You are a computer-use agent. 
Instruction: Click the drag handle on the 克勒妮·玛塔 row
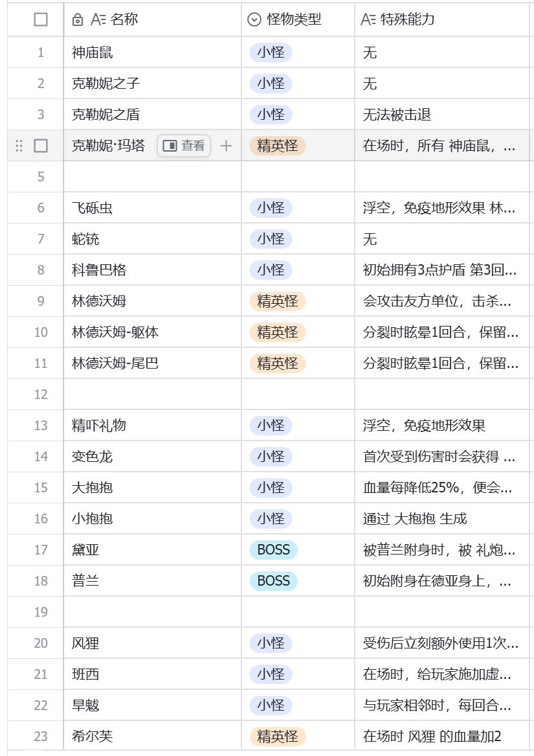pyautogui.click(x=19, y=146)
